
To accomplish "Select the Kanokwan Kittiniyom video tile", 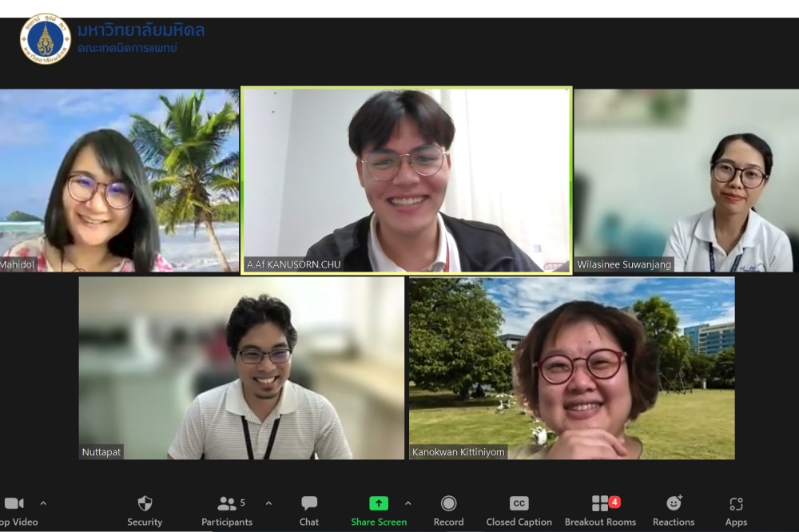I will click(x=571, y=368).
